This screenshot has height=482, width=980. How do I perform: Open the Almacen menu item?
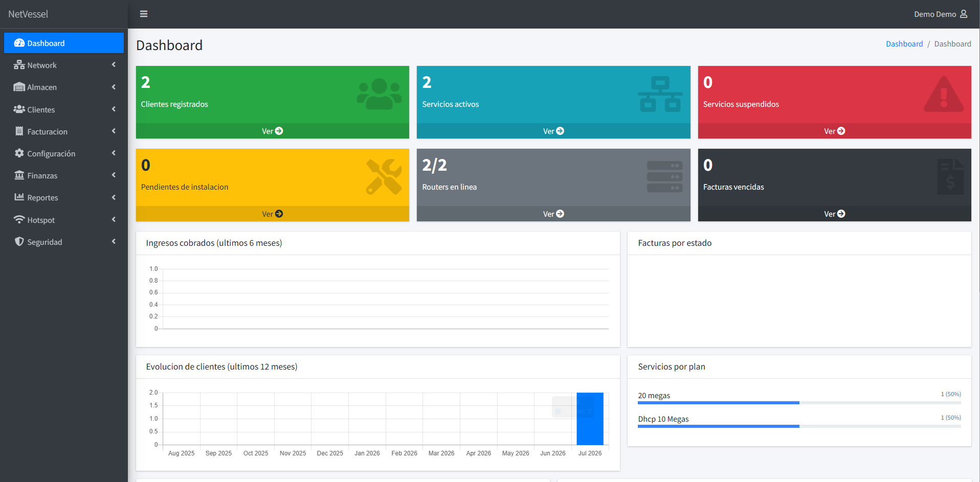point(64,87)
